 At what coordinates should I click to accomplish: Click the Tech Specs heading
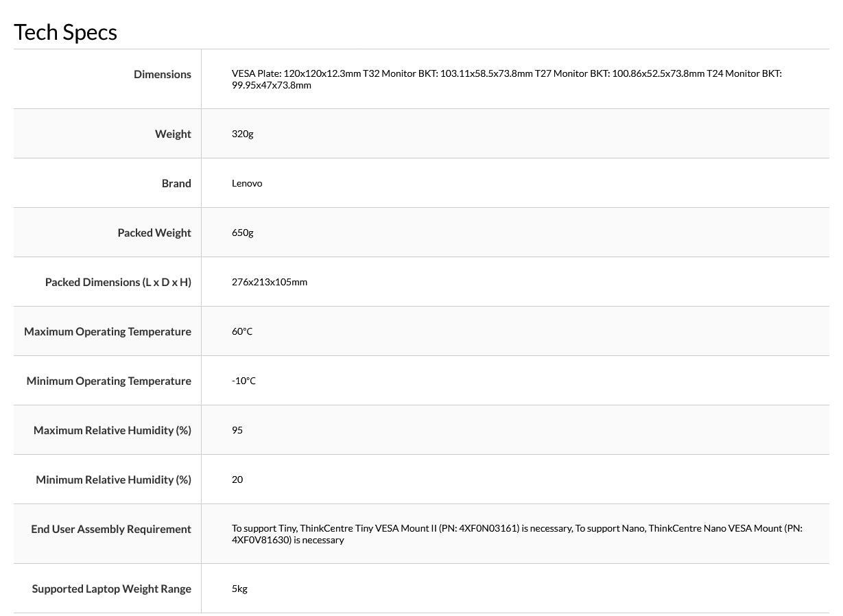pyautogui.click(x=66, y=32)
